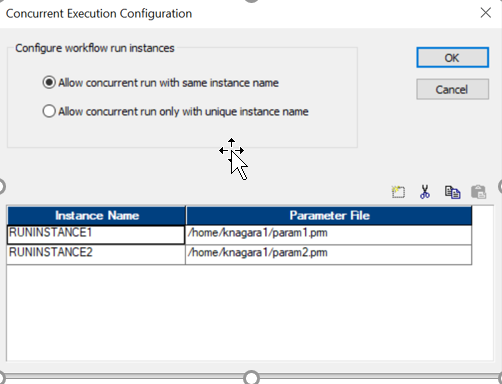Image resolution: width=502 pixels, height=384 pixels.
Task: Click the /home/knagara1/param2.prm parameter file cell
Action: [x=329, y=255]
